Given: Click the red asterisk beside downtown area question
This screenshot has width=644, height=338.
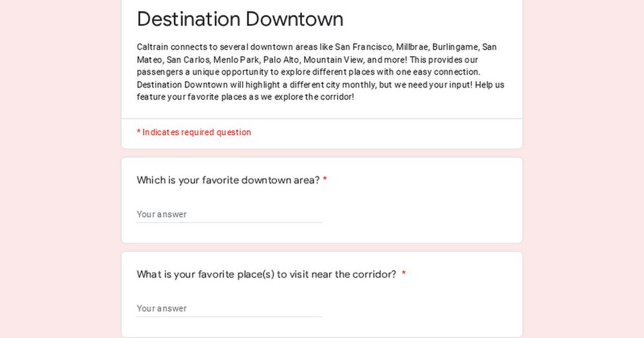Looking at the screenshot, I should coord(325,180).
